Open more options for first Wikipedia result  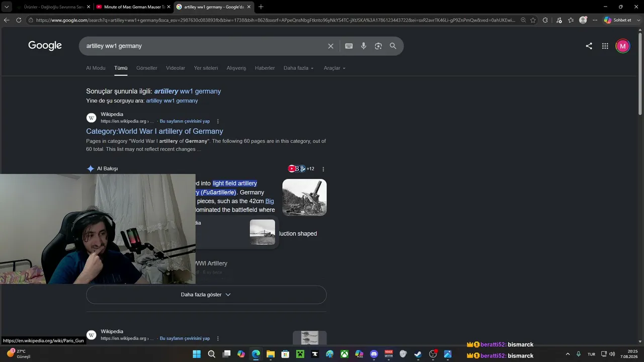coord(218,121)
